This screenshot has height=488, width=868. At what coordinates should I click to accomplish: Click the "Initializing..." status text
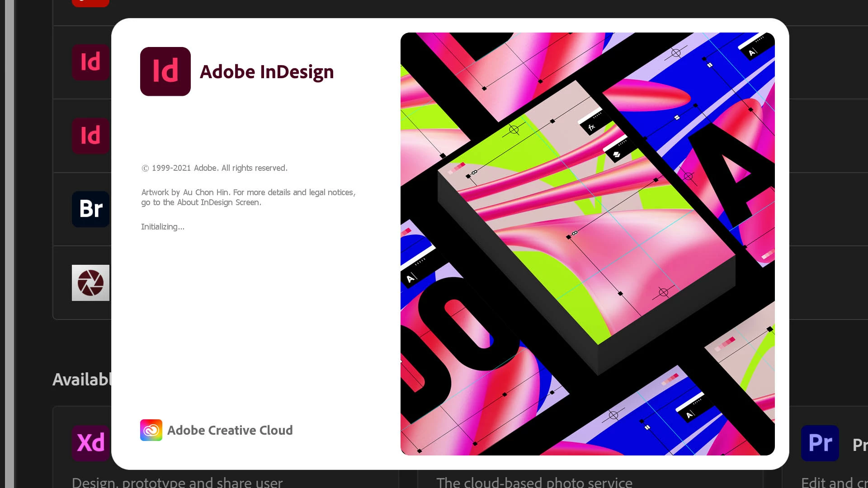[x=163, y=227]
